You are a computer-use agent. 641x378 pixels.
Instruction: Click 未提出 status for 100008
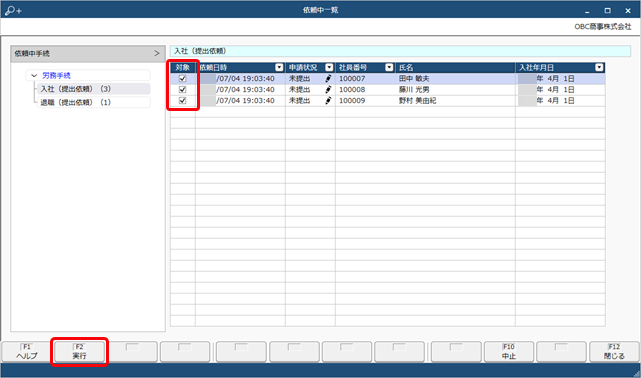[x=300, y=89]
